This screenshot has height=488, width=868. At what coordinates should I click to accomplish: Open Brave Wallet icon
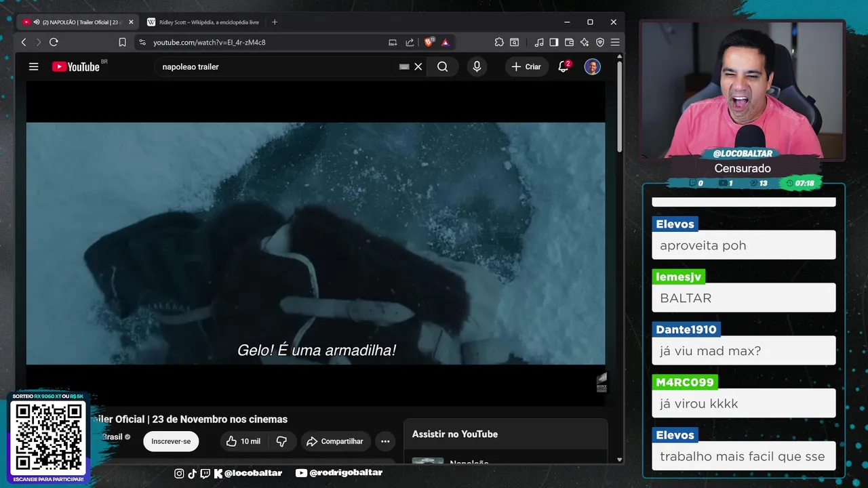pos(569,42)
